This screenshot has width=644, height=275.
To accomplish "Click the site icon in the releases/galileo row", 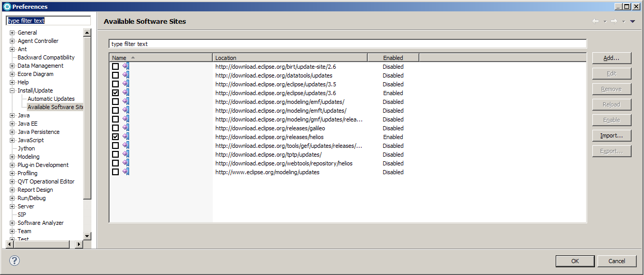I will [125, 128].
